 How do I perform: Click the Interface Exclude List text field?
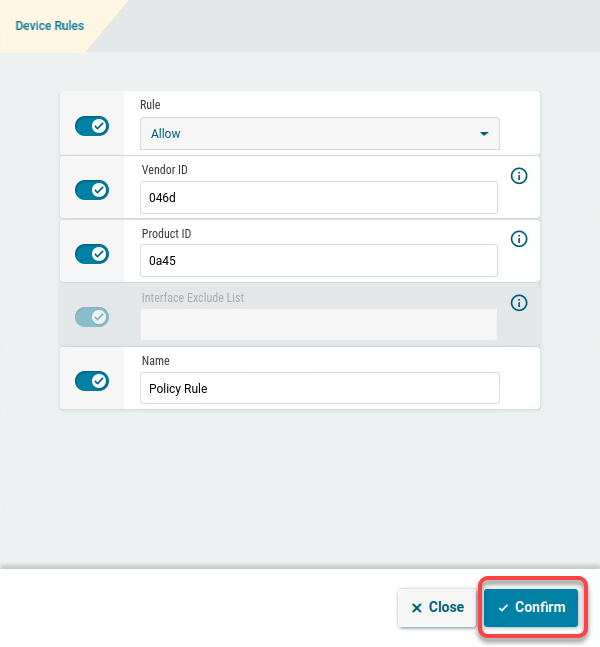pyautogui.click(x=318, y=324)
